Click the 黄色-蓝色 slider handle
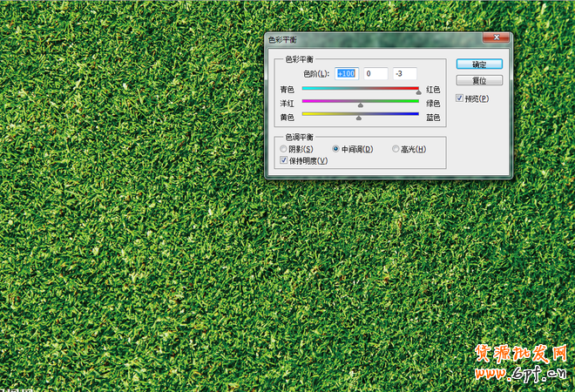The width and height of the screenshot is (575, 392). pyautogui.click(x=359, y=118)
